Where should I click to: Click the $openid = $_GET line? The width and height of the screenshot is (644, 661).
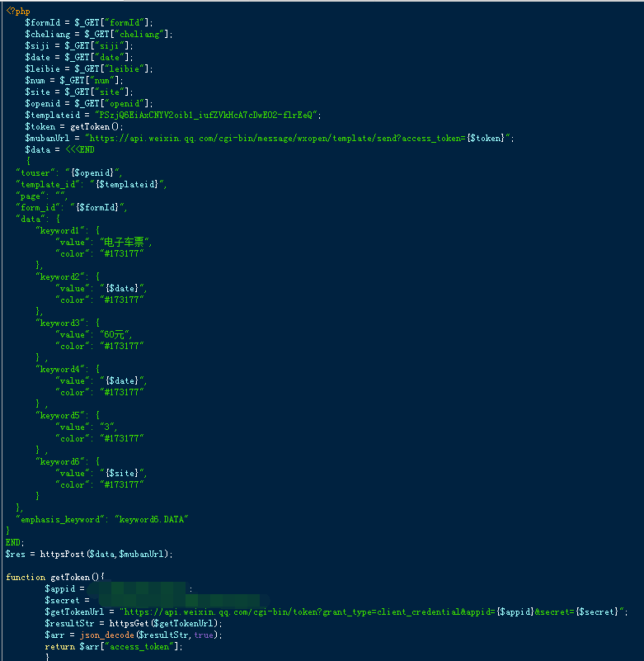(89, 104)
